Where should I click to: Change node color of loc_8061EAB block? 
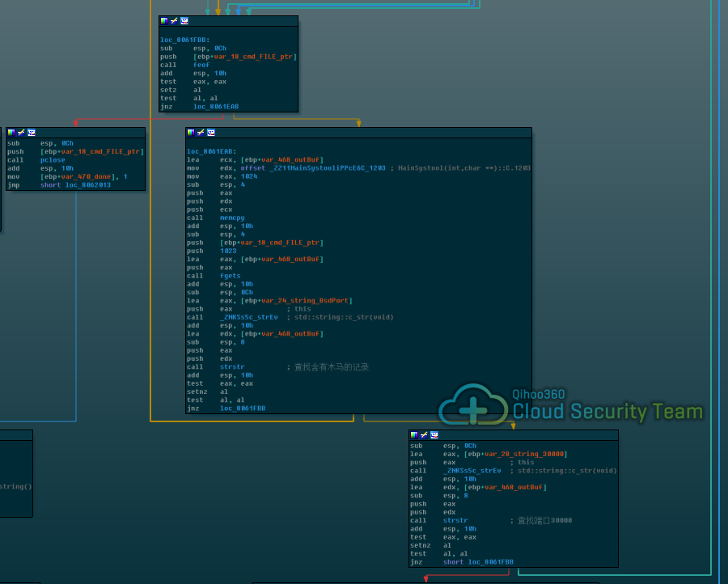pyautogui.click(x=191, y=132)
